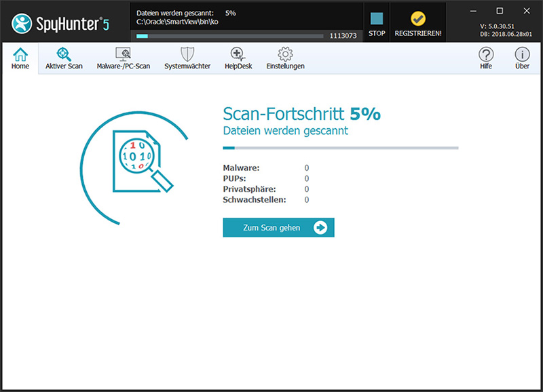Open Einstellungen settings tab
Screen dimensions: 543x392
pos(285,58)
